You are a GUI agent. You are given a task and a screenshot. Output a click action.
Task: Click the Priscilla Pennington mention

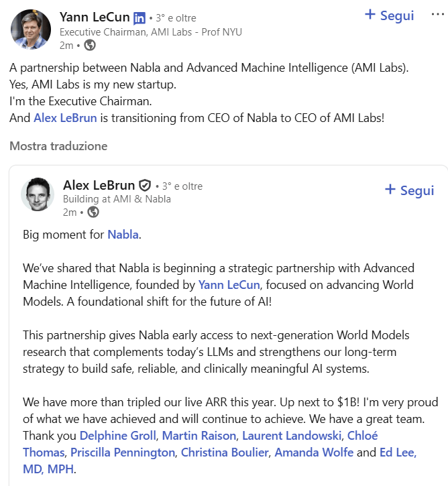pos(123,452)
